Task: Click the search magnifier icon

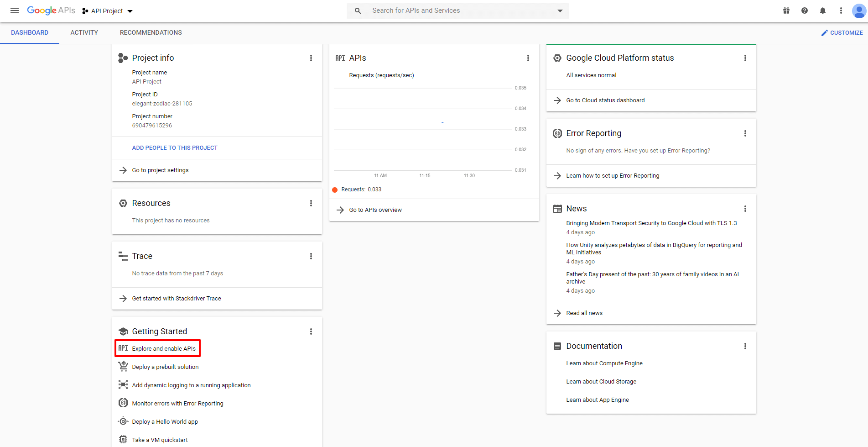Action: coord(358,11)
